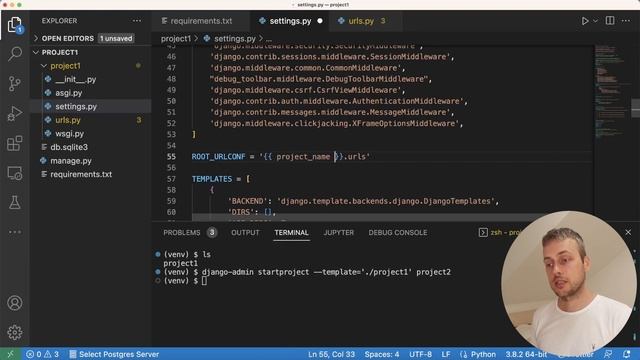Collapse the PROJECT1 workspace section

click(x=59, y=52)
